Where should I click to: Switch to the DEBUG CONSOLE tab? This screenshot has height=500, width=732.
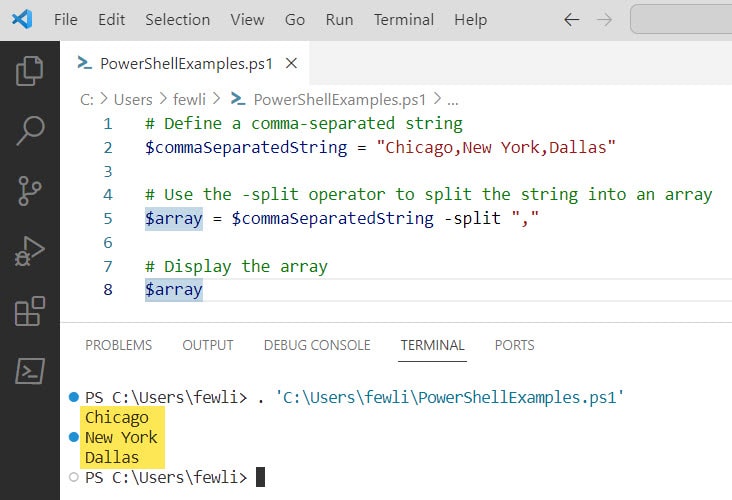coord(317,345)
